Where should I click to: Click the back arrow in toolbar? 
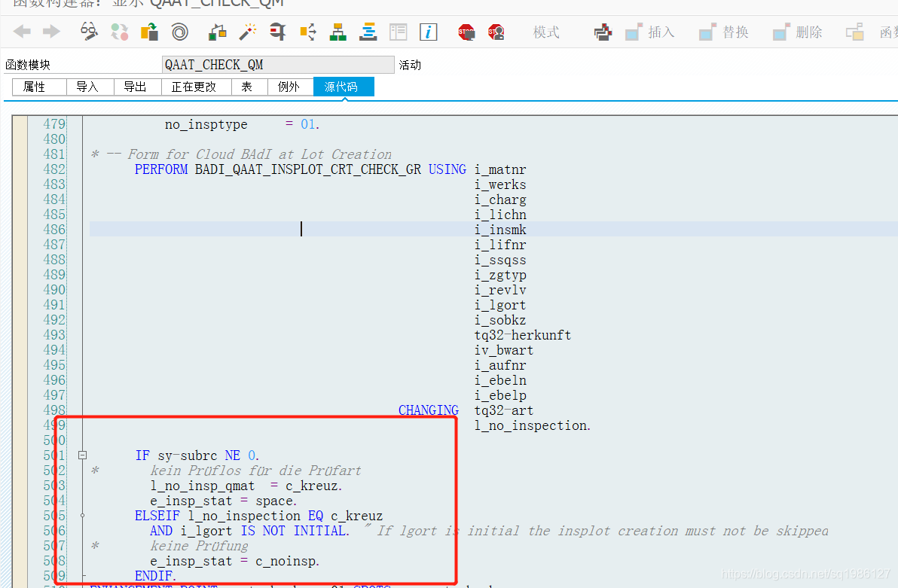pos(22,32)
